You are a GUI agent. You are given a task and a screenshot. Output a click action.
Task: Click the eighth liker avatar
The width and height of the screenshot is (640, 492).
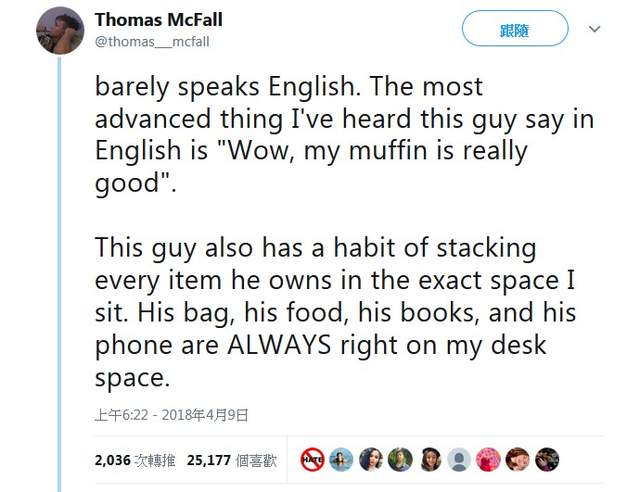point(517,459)
